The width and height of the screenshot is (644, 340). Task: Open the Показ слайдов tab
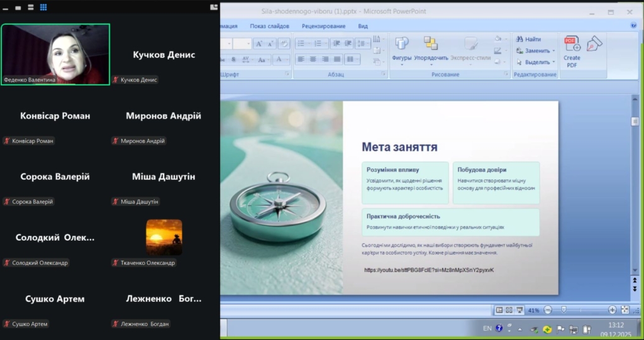(x=269, y=26)
